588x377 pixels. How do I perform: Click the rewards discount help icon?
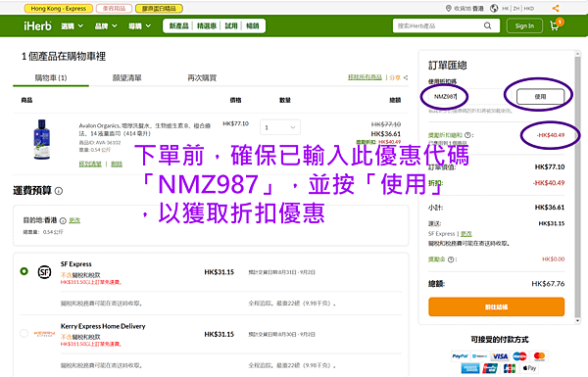[467, 135]
